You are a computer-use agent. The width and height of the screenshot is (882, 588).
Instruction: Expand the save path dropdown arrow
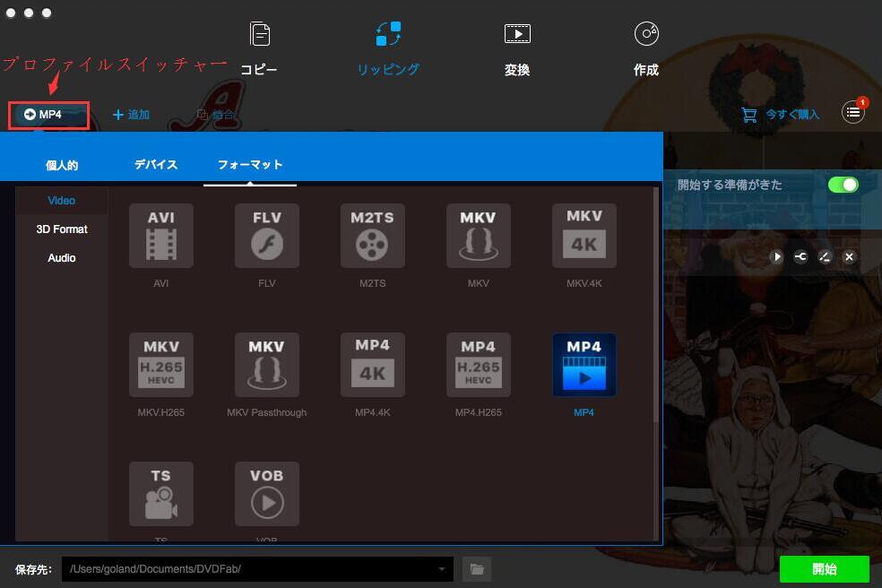pyautogui.click(x=442, y=569)
